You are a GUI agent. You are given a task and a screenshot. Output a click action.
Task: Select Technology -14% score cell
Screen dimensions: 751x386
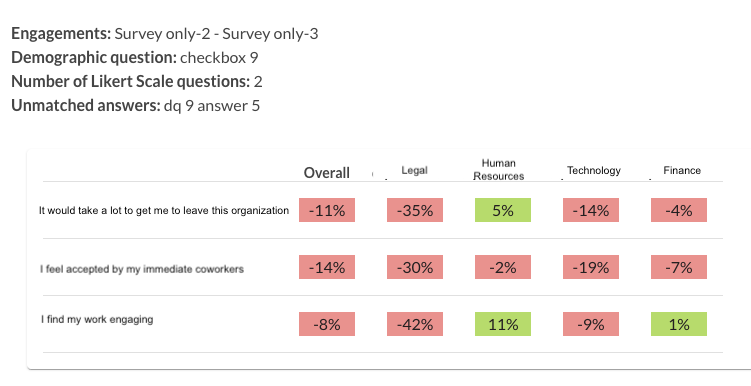(591, 210)
